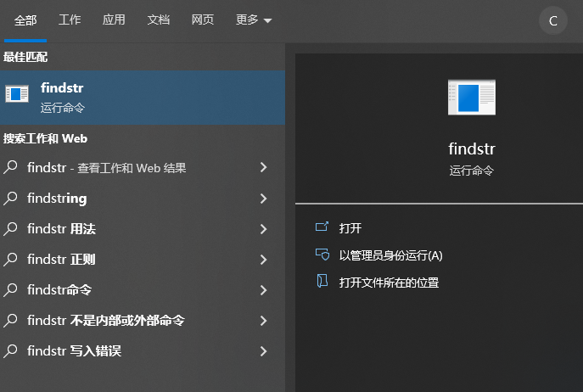Expand the 'findstr 写入错误' chevron
The height and width of the screenshot is (392, 583).
tap(264, 351)
